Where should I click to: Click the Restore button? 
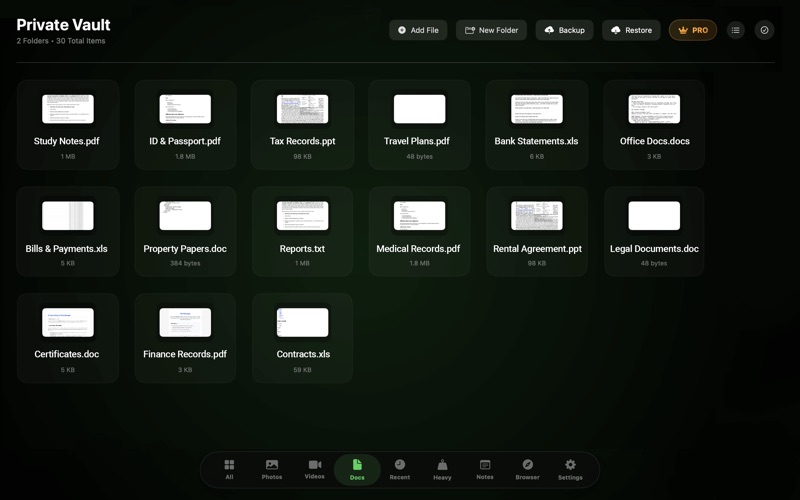coord(631,30)
